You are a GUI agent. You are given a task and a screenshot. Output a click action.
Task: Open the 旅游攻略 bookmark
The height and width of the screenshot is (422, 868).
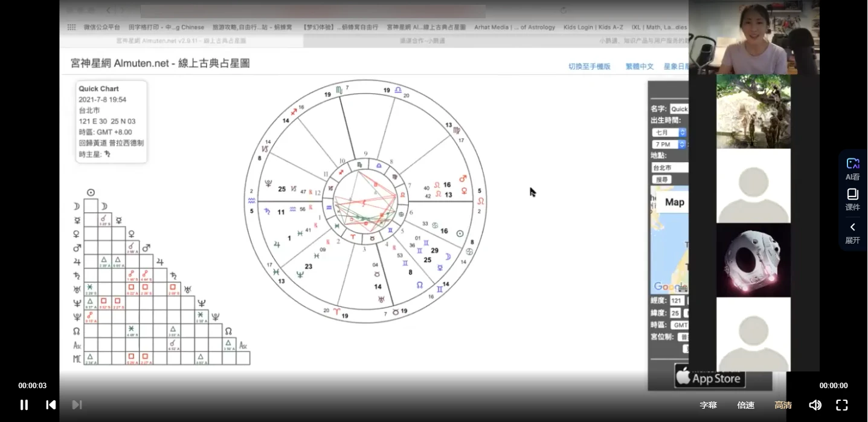click(252, 27)
